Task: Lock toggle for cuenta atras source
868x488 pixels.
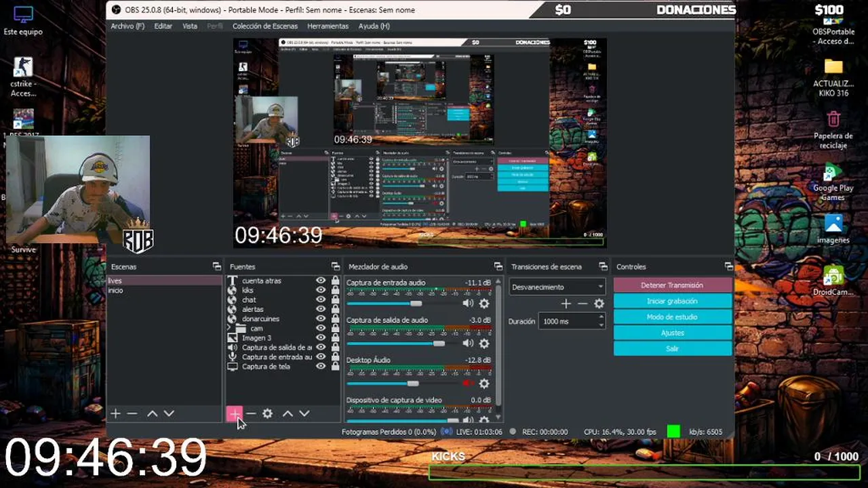Action: click(x=335, y=281)
